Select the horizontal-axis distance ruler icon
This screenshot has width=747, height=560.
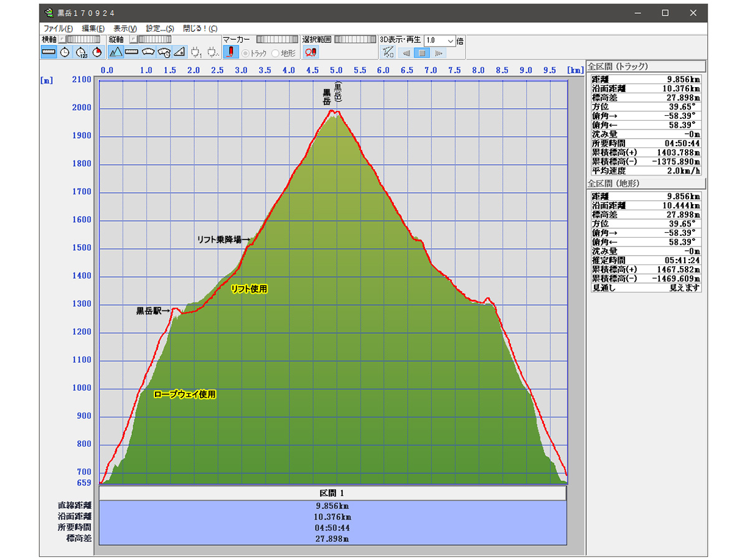(x=49, y=52)
